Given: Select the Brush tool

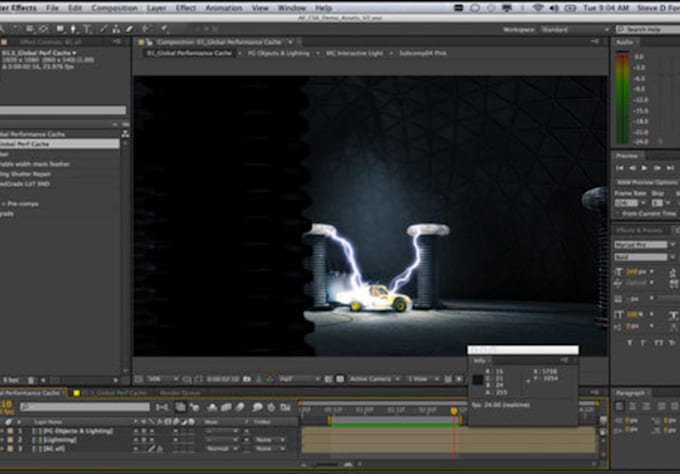Looking at the screenshot, I should pos(103,29).
